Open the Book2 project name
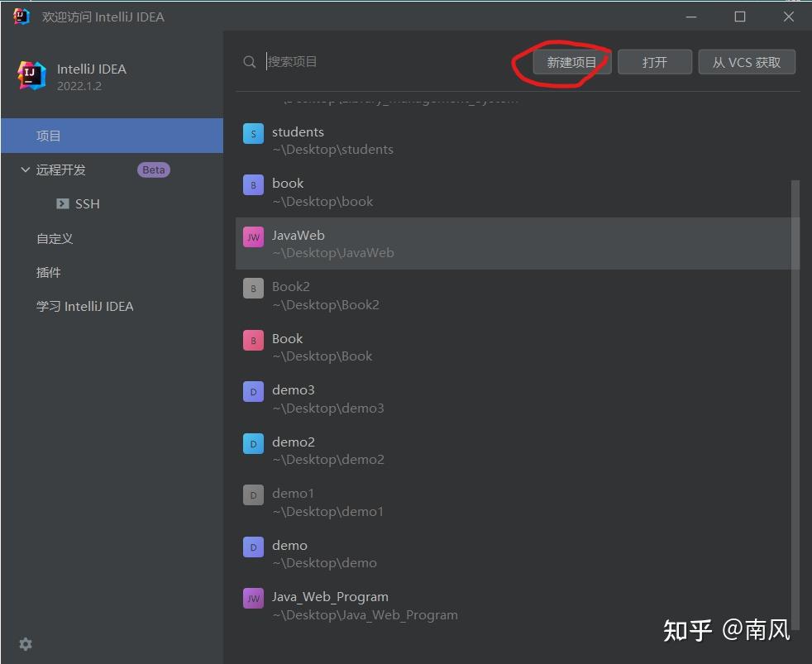 (290, 286)
